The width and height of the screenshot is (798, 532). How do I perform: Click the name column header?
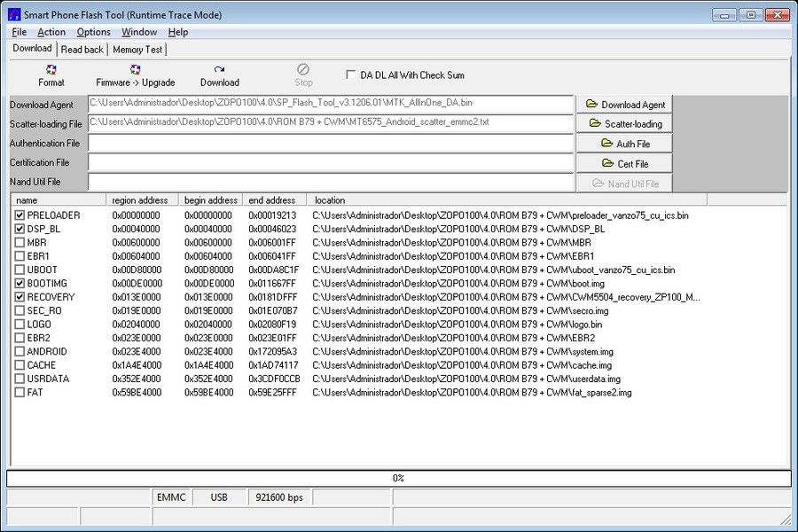click(58, 200)
